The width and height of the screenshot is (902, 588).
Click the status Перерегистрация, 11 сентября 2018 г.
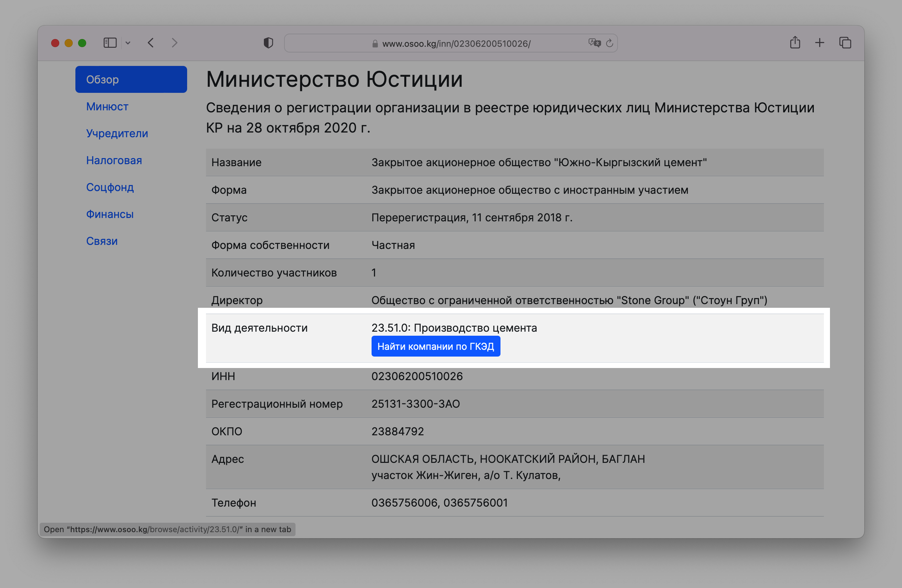472,217
